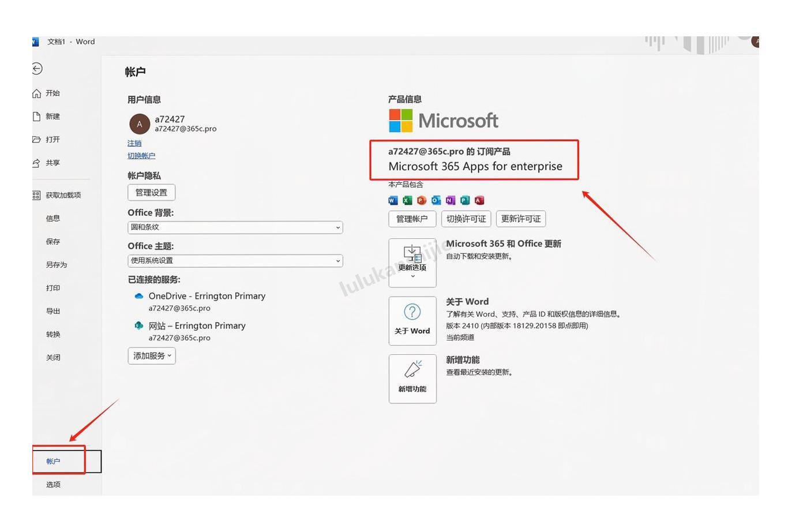Screen dimensions: 792x532
Task: Go back using the circular back arrow
Action: (37, 69)
